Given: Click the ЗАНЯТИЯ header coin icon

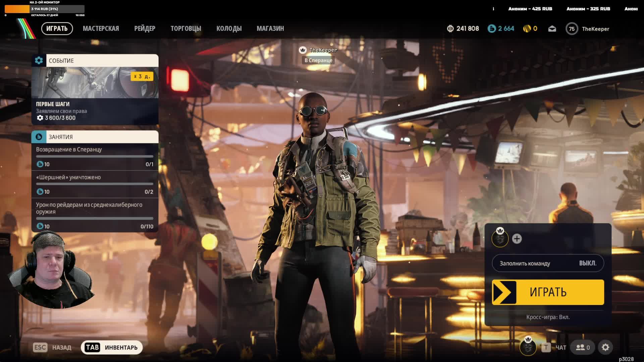Looking at the screenshot, I should click(x=39, y=137).
